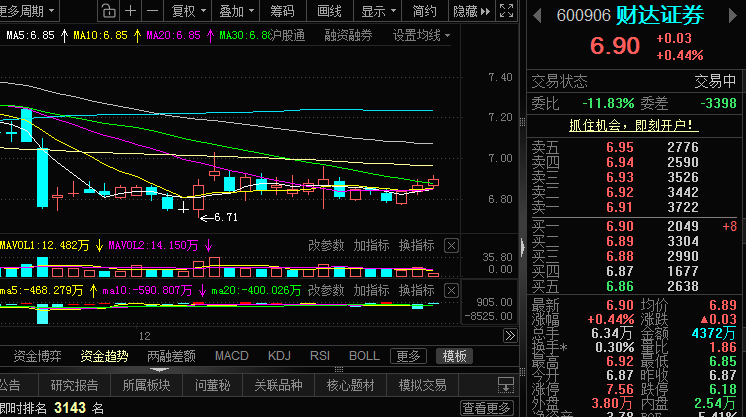Click 加指标 in the volume panel
This screenshot has height=417, width=746.
coord(371,246)
